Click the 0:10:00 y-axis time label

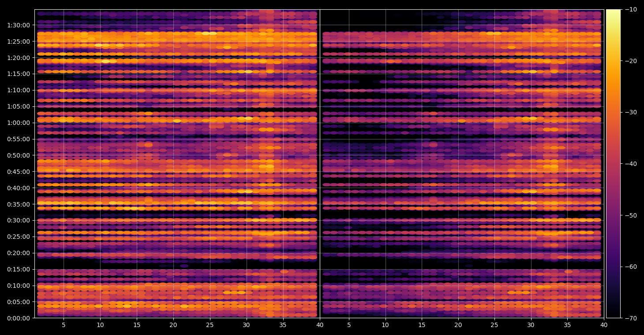click(18, 286)
